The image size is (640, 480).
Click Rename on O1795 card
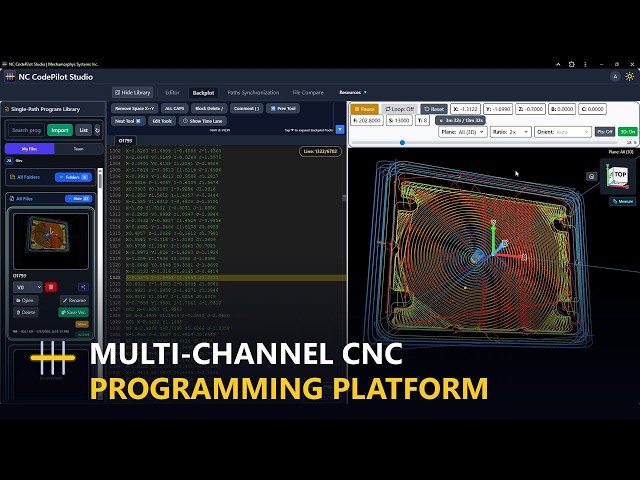74,300
